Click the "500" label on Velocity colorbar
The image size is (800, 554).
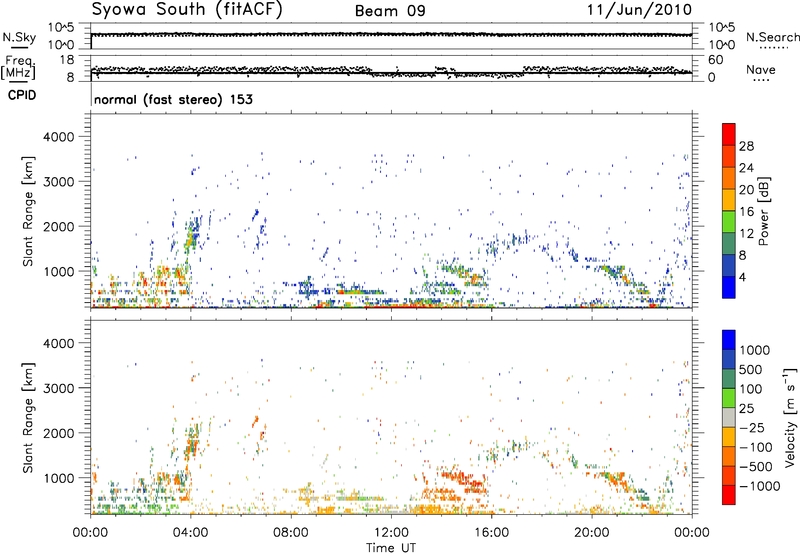click(x=751, y=369)
